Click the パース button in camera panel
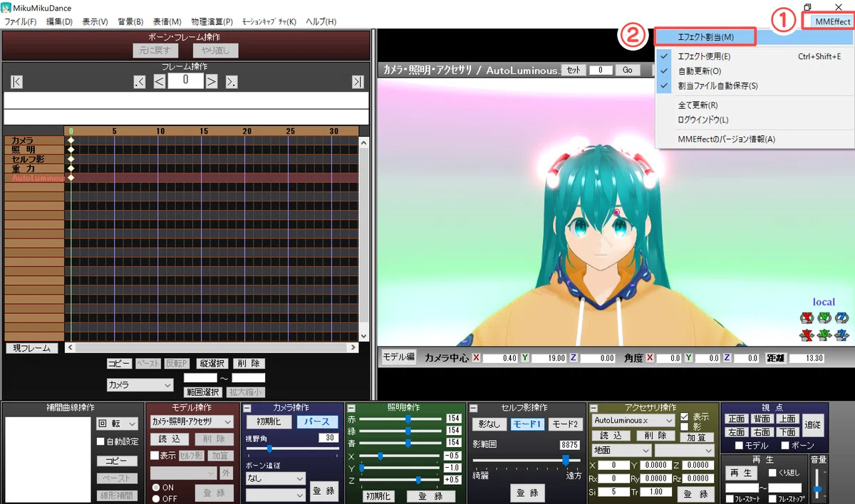The width and height of the screenshot is (855, 504). 317,421
